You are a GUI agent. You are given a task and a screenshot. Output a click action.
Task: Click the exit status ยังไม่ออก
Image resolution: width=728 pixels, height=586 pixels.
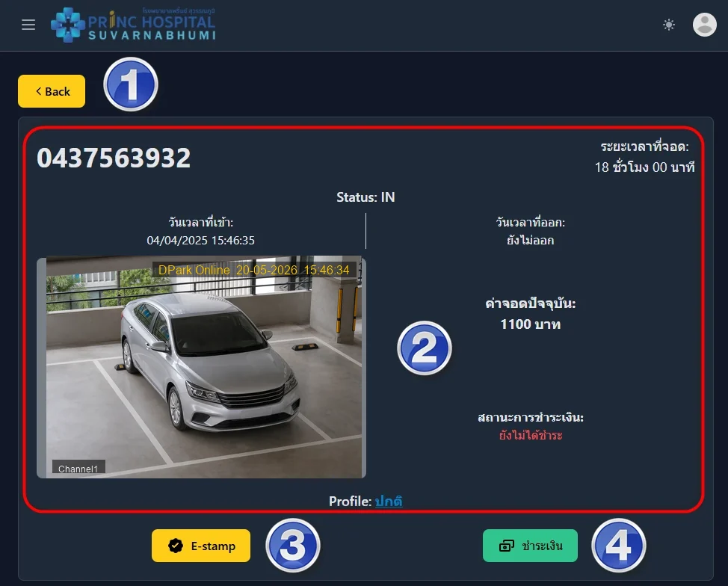[x=530, y=241]
